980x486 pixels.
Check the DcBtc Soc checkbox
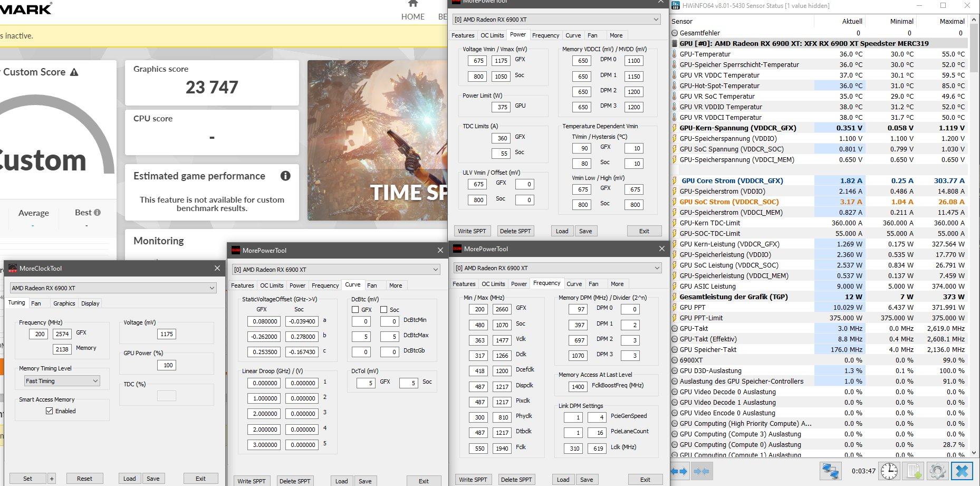pyautogui.click(x=383, y=310)
